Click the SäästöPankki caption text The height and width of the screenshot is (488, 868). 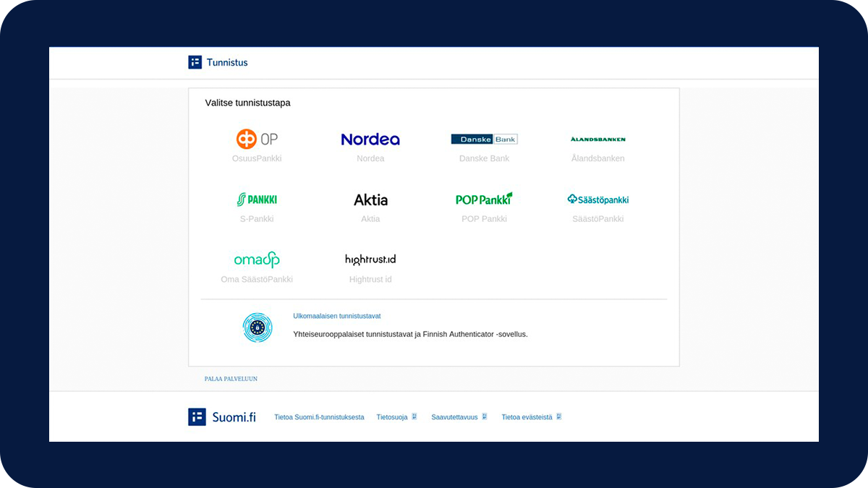coord(597,219)
